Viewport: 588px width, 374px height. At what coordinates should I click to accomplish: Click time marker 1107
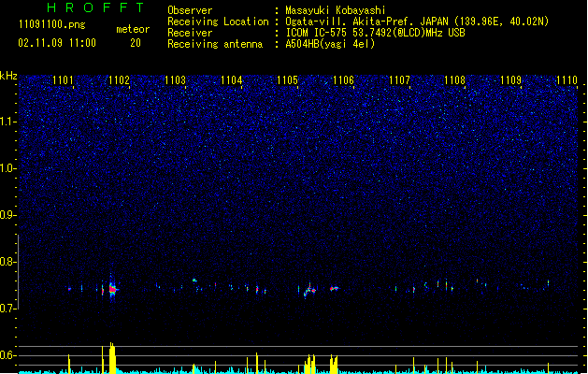(399, 80)
